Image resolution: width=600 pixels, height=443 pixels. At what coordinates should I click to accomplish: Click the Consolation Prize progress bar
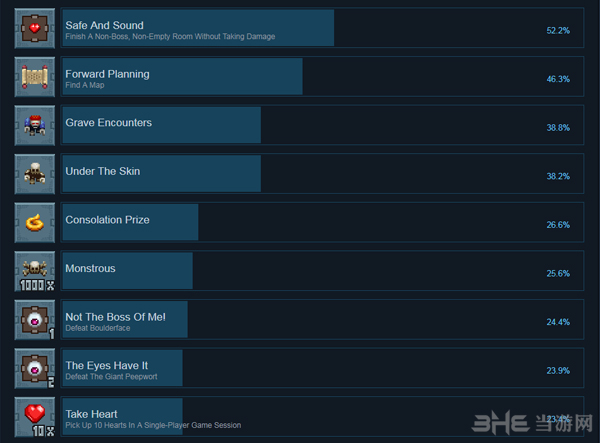[x=130, y=222]
